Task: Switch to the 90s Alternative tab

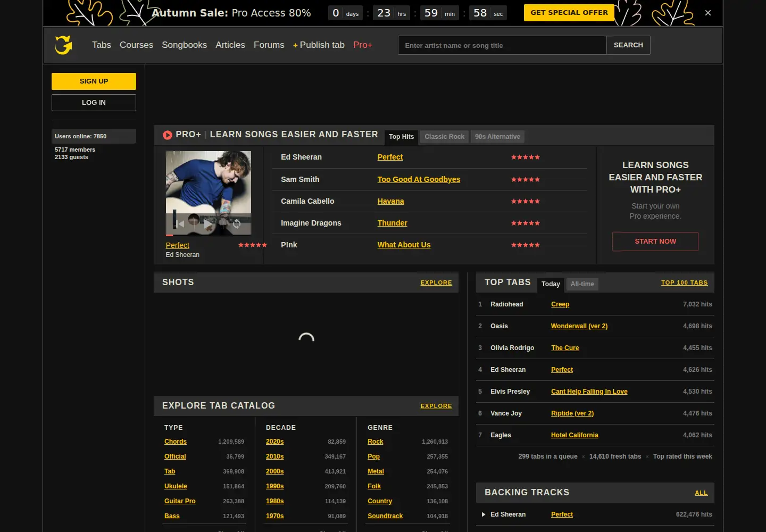Action: pos(497,137)
